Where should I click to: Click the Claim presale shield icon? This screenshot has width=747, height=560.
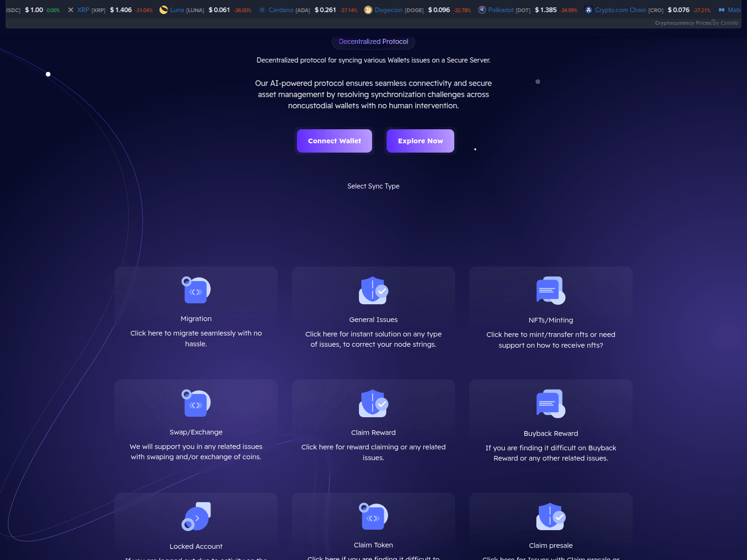click(551, 517)
